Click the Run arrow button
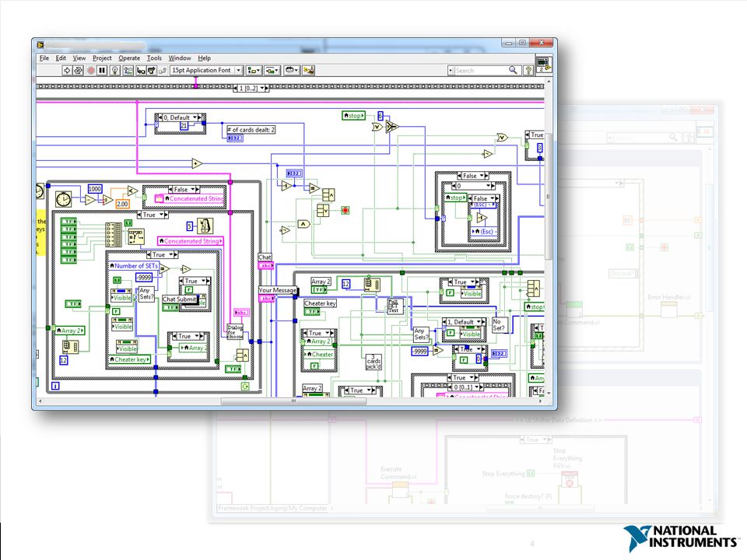The width and height of the screenshot is (747, 560). click(67, 71)
